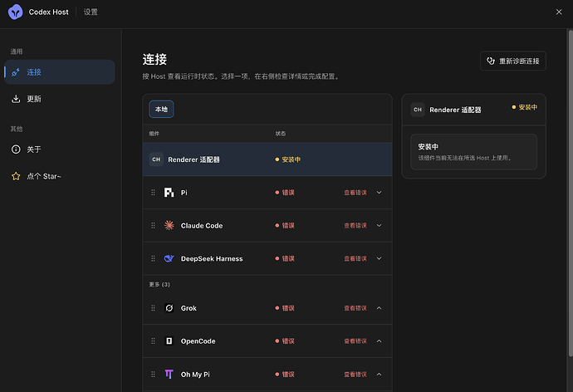Click the DeepSeek Harness whale icon
573x392 pixels.
(169, 258)
